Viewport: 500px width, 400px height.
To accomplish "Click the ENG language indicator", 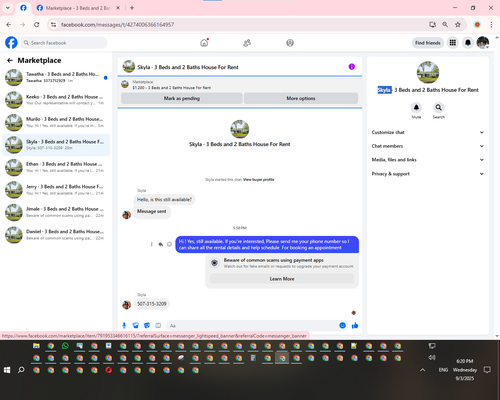I will [x=443, y=370].
